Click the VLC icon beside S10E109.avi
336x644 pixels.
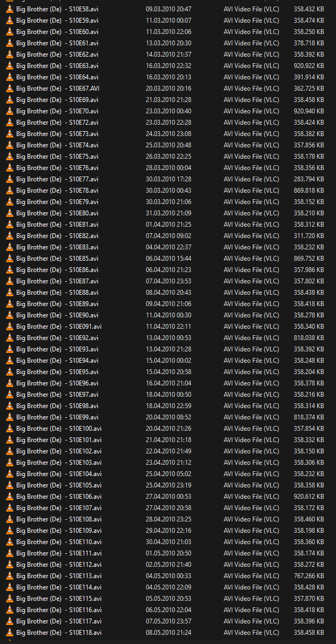(x=9, y=531)
